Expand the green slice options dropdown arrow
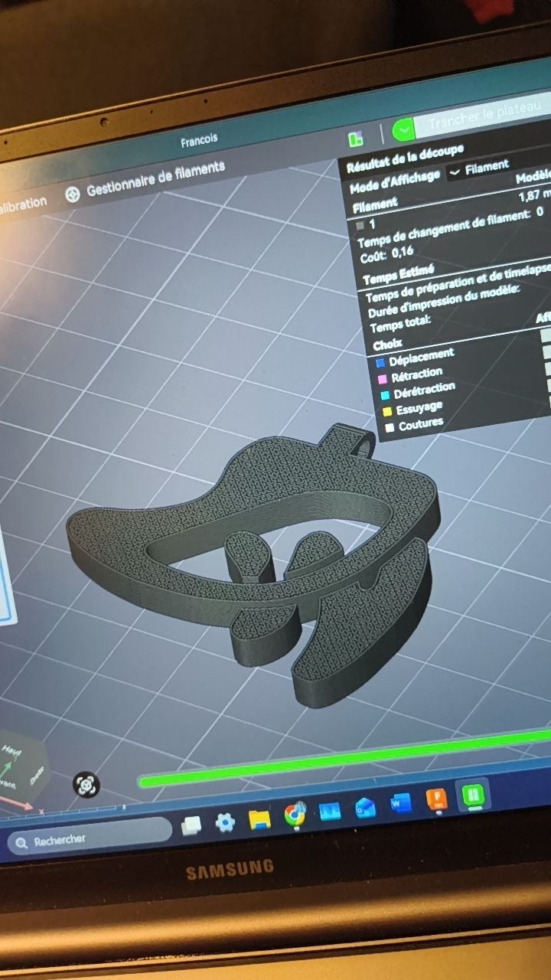 [x=403, y=130]
